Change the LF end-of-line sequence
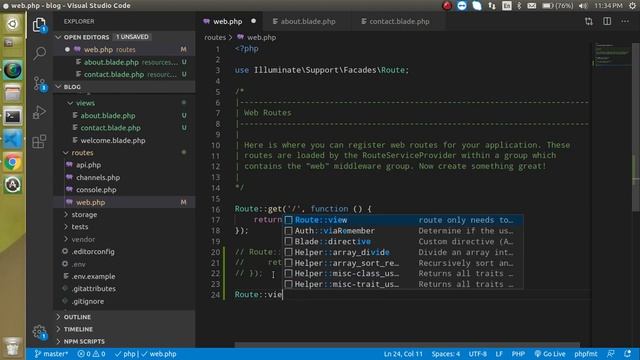 [499, 354]
